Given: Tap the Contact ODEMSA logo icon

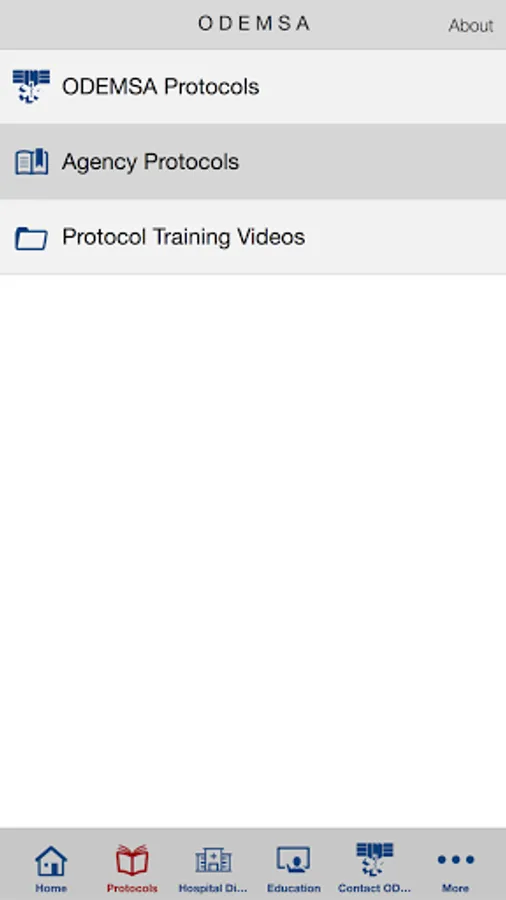Looking at the screenshot, I should pyautogui.click(x=374, y=859).
